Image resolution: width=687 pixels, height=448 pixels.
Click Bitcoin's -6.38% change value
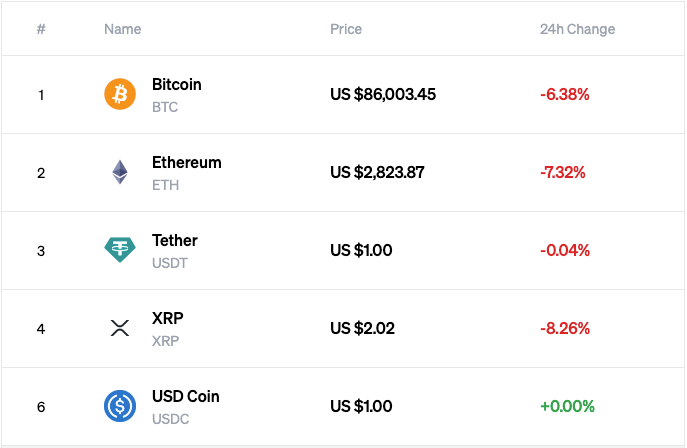564,95
